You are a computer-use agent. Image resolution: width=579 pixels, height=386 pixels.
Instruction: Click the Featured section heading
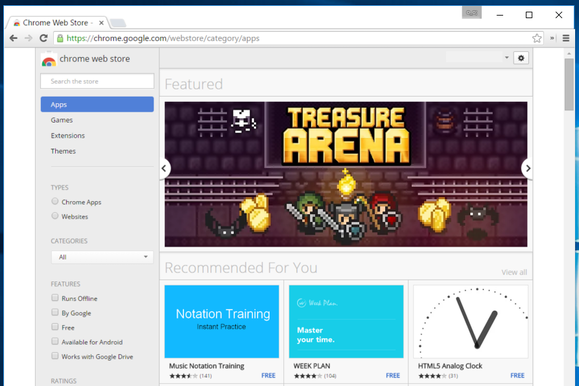193,84
